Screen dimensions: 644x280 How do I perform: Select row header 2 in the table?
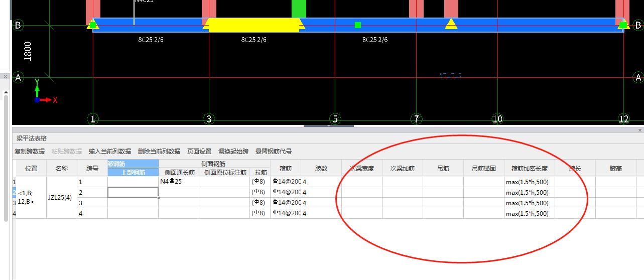(14, 192)
